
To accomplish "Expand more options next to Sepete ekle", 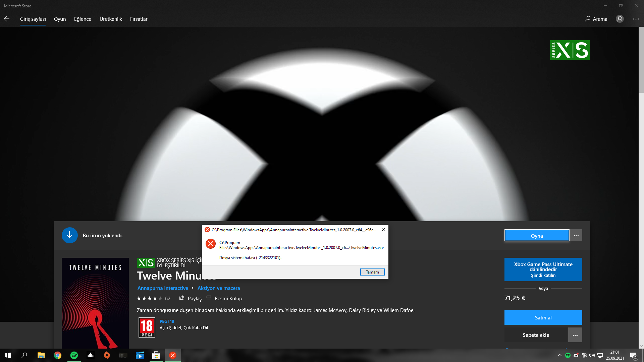I will click(x=575, y=335).
